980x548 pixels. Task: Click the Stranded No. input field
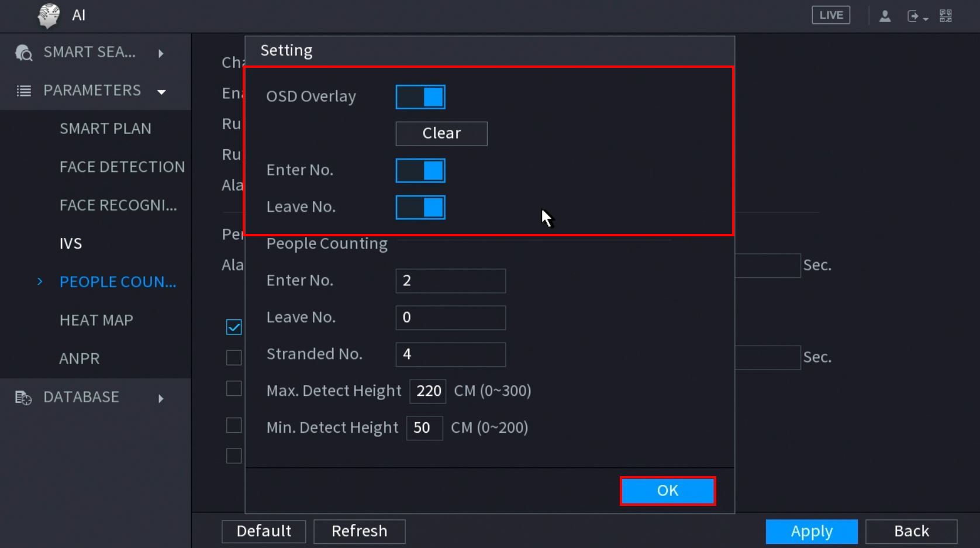[450, 354]
